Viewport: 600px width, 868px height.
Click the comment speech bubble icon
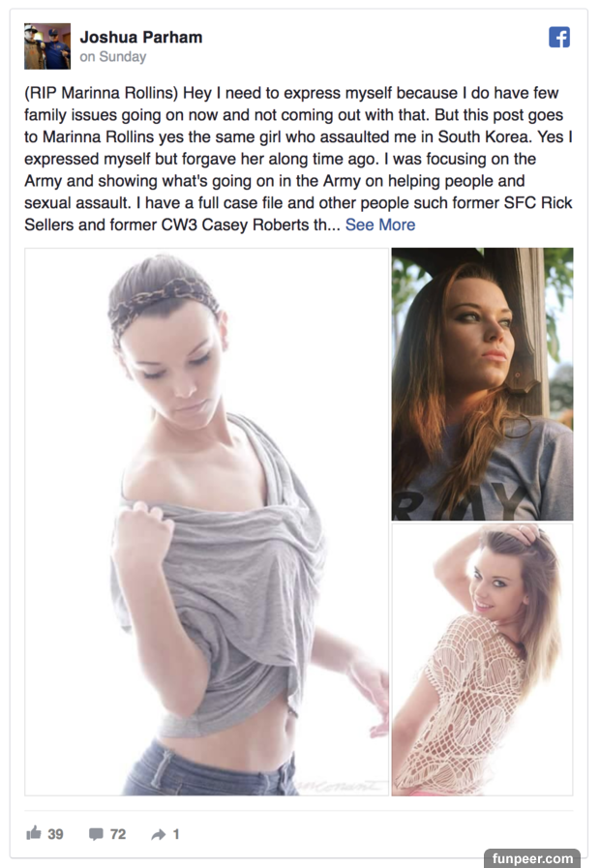[x=96, y=834]
